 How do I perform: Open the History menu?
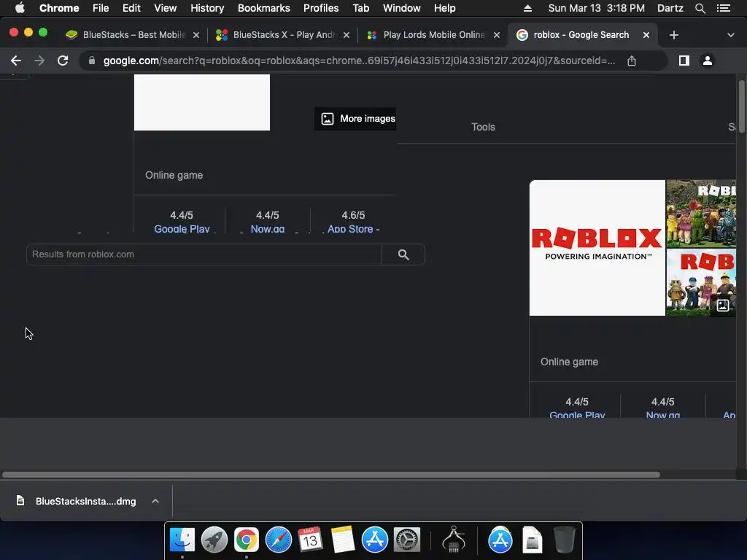[207, 8]
